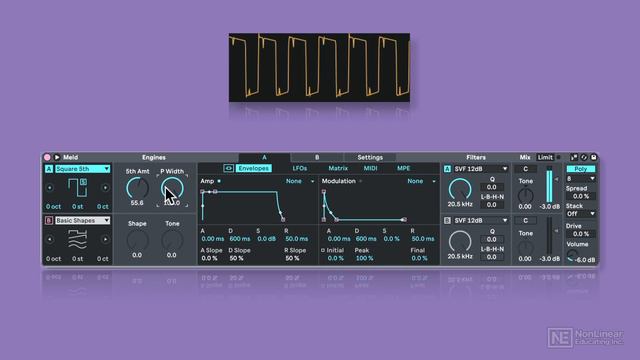The image size is (640, 360).
Task: Click the Modulation envelope Final value 0.0 %
Action: tap(419, 258)
